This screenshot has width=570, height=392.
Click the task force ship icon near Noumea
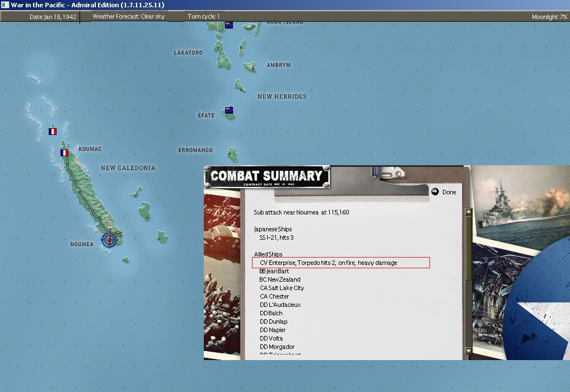(119, 234)
